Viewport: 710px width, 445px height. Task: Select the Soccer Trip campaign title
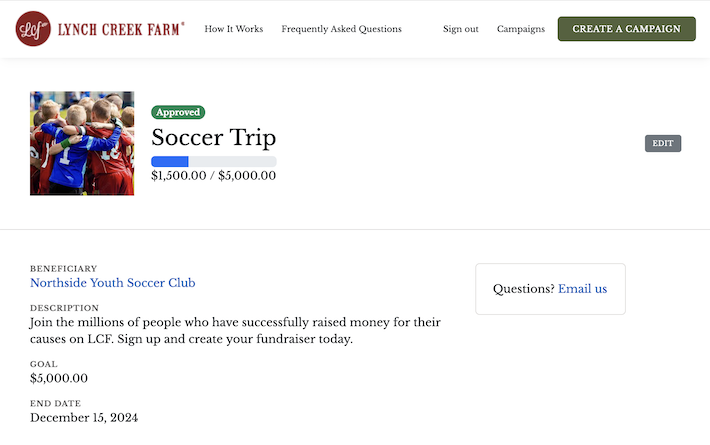213,137
